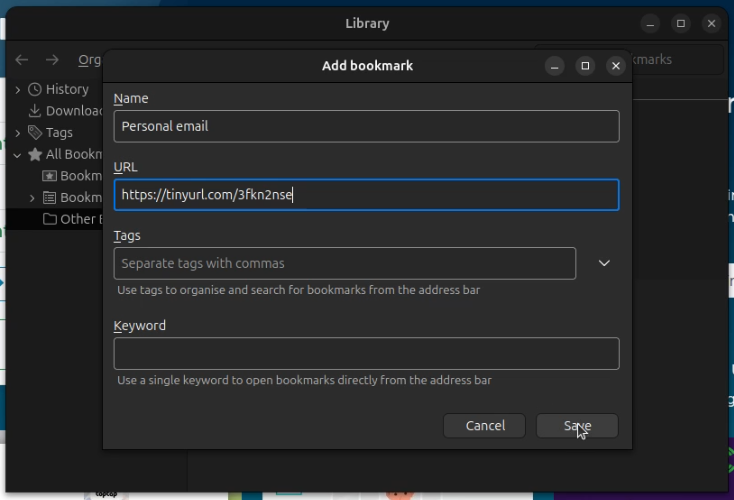Screen dimensions: 734x500
Task: Close the Library window
Action: coord(711,23)
